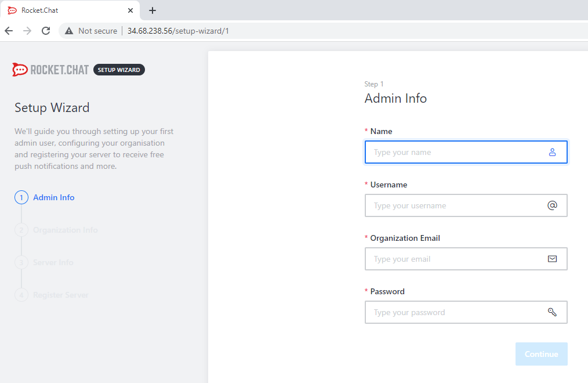Select the Rocket.Chat browser tab
Viewport: 588px width, 383px height.
click(x=64, y=10)
